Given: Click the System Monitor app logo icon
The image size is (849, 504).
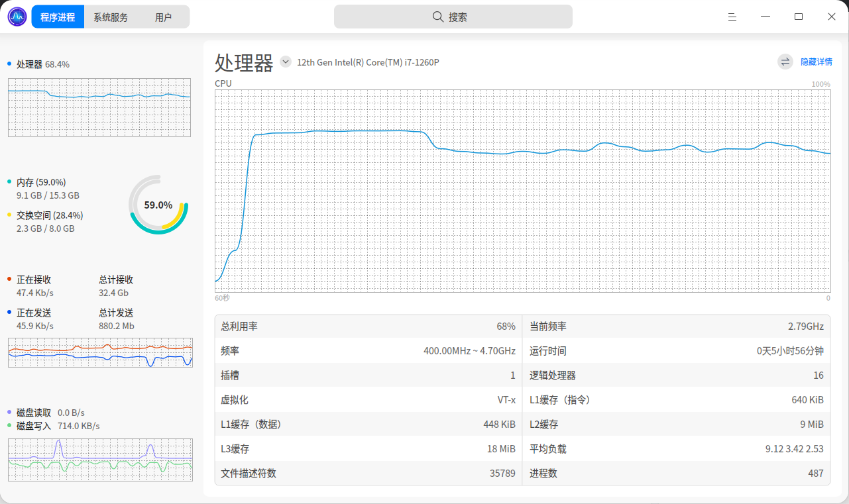Looking at the screenshot, I should (x=17, y=17).
